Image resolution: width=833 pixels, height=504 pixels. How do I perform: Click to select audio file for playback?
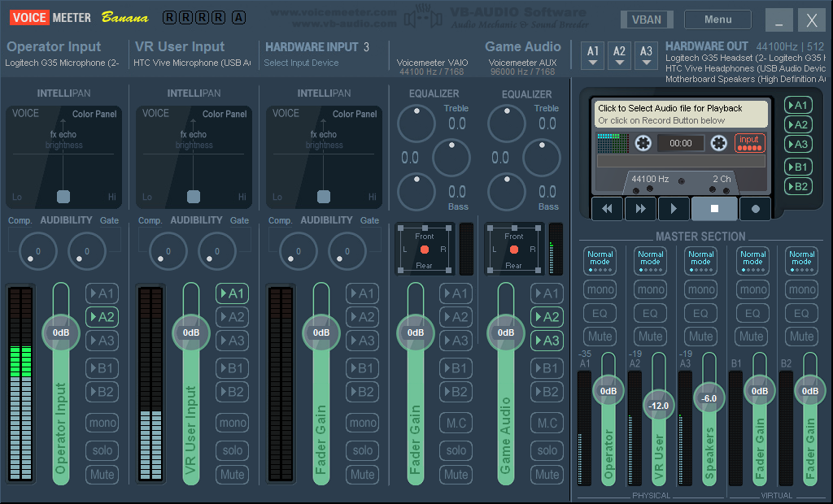click(681, 114)
